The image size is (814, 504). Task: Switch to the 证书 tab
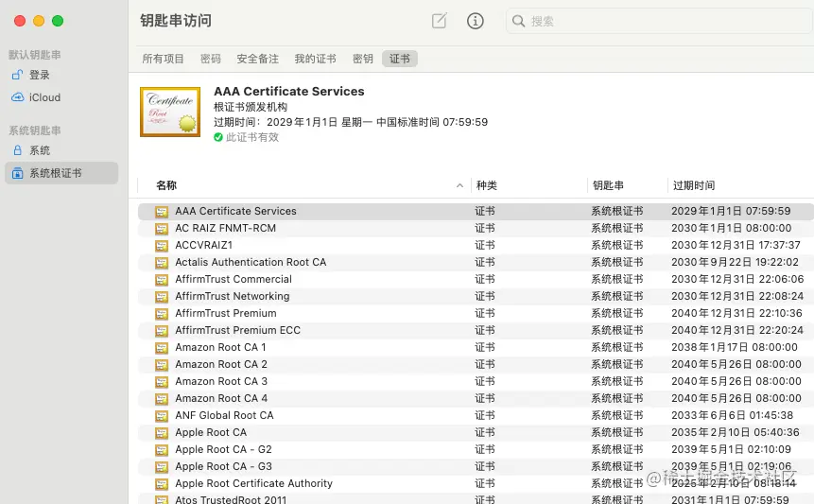tap(400, 59)
